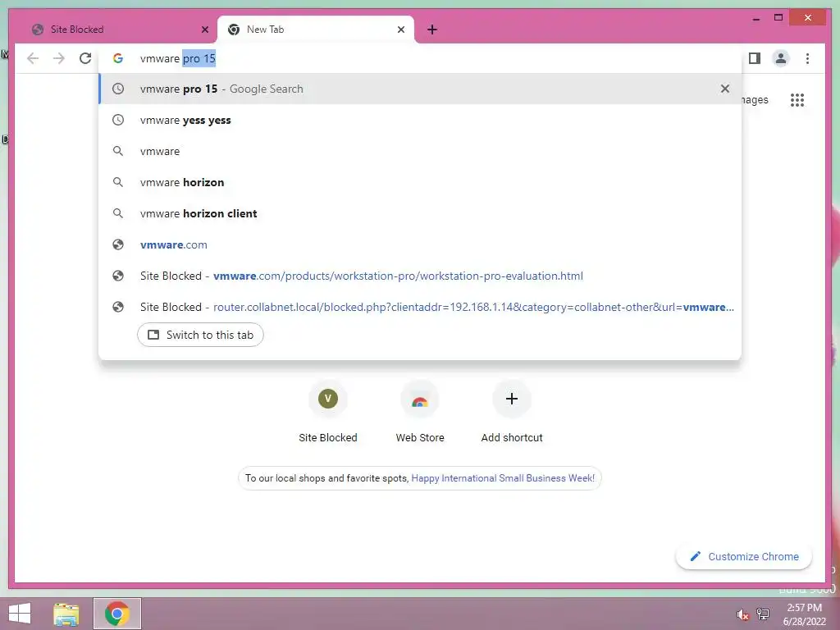The image size is (840, 630).
Task: Open the Chrome profile avatar
Action: (781, 58)
